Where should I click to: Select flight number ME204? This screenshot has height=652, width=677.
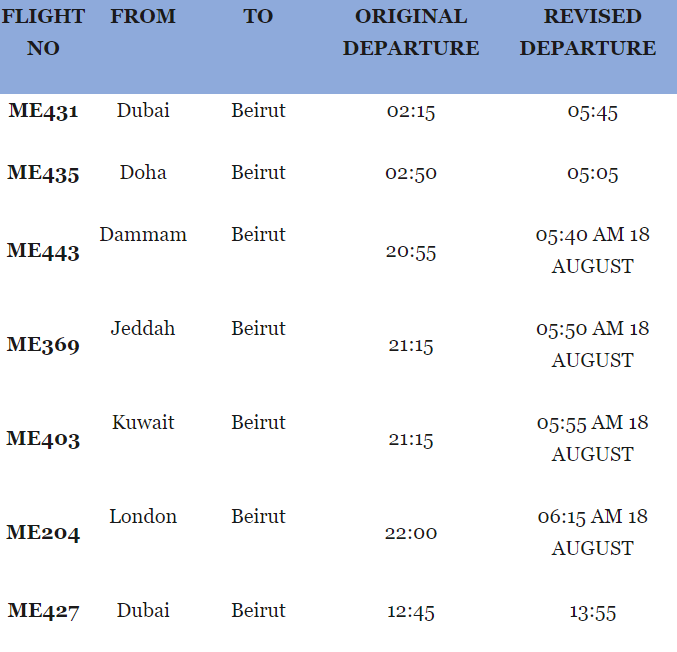point(43,533)
